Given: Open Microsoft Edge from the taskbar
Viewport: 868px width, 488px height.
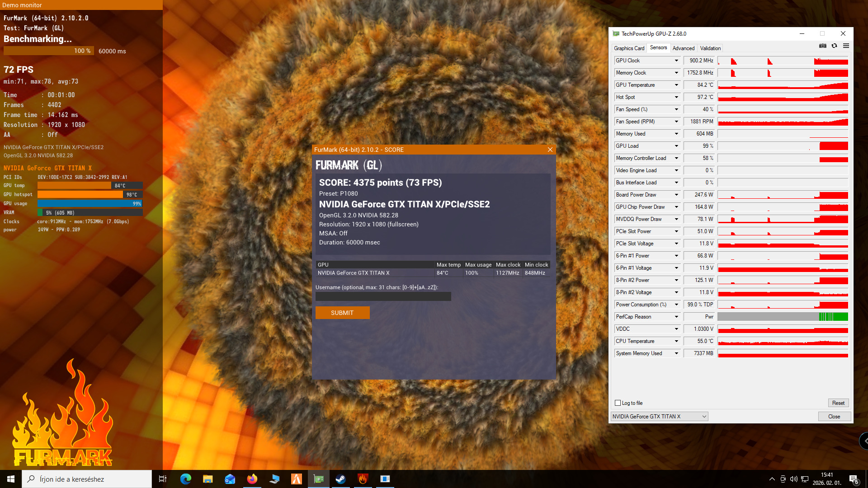Looking at the screenshot, I should pyautogui.click(x=185, y=479).
